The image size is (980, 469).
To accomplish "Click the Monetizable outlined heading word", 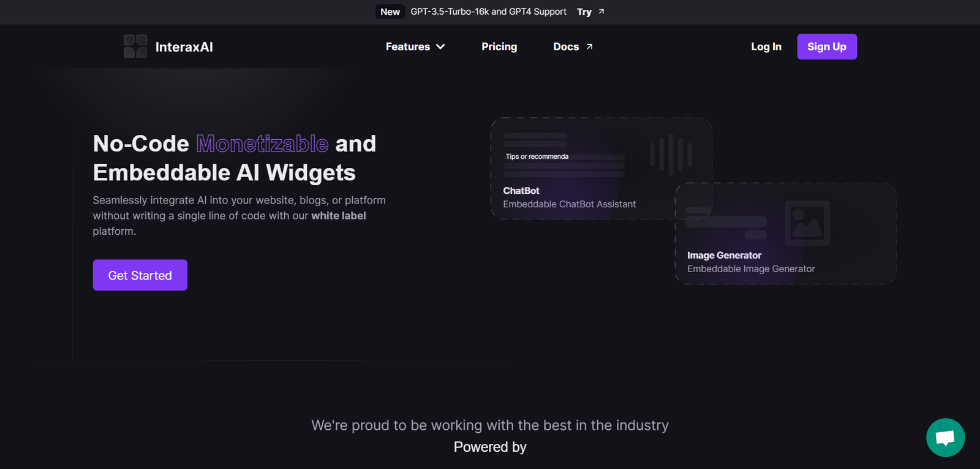I will 262,143.
